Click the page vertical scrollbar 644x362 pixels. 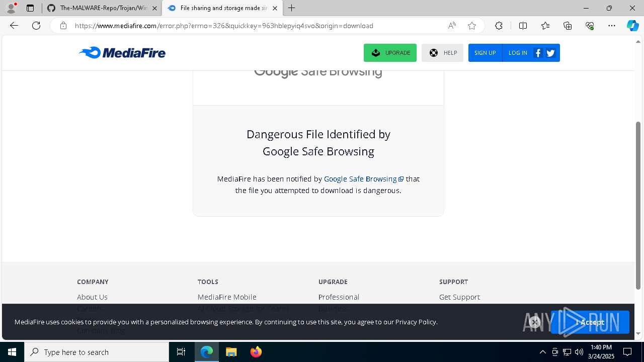tap(638, 205)
